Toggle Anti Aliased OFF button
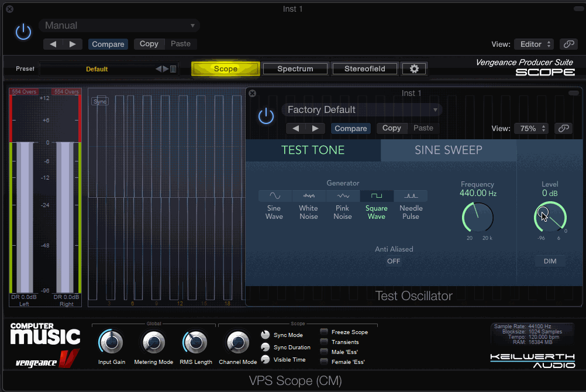This screenshot has width=586, height=392. coord(394,261)
